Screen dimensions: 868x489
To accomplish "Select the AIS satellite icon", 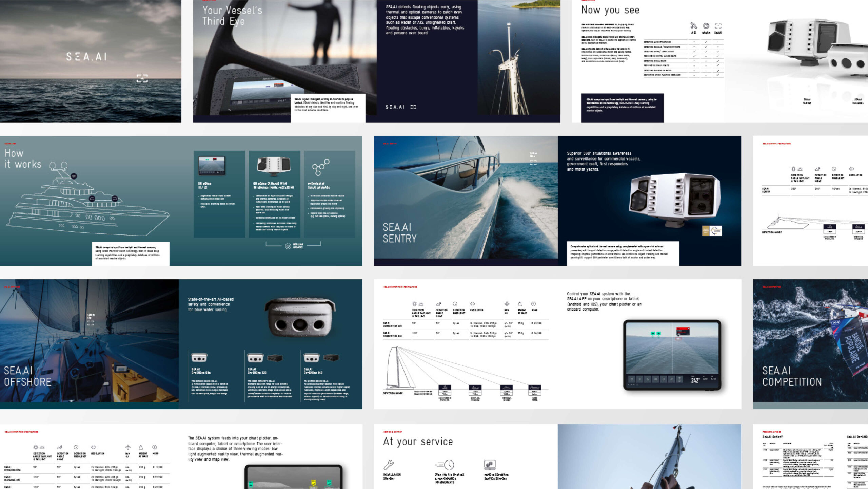I will [693, 26].
